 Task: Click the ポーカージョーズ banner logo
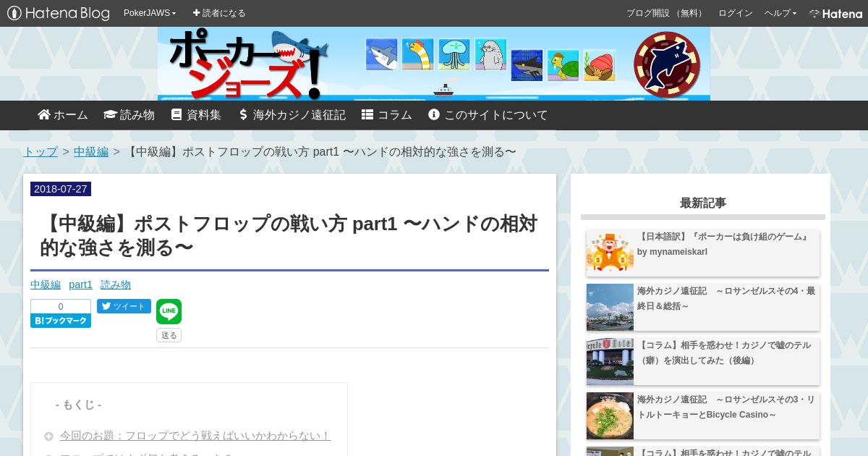(247, 64)
